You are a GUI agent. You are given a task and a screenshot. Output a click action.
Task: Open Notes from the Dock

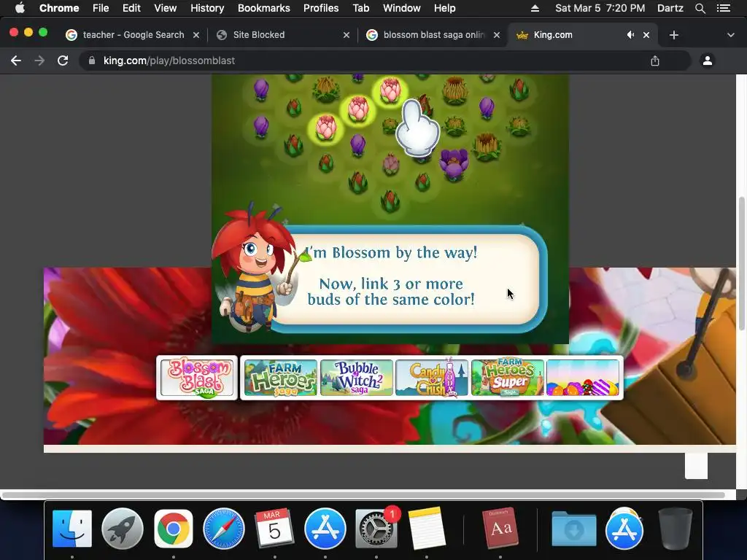pyautogui.click(x=426, y=529)
